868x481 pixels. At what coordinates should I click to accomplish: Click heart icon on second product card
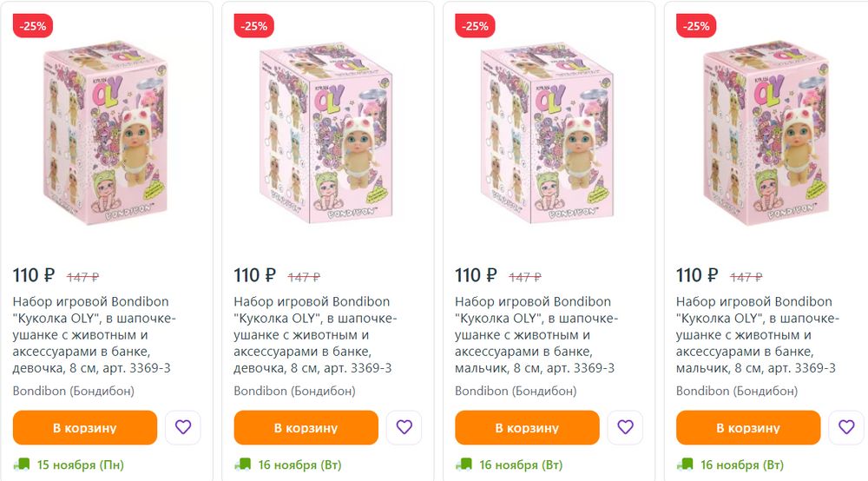pyautogui.click(x=404, y=427)
